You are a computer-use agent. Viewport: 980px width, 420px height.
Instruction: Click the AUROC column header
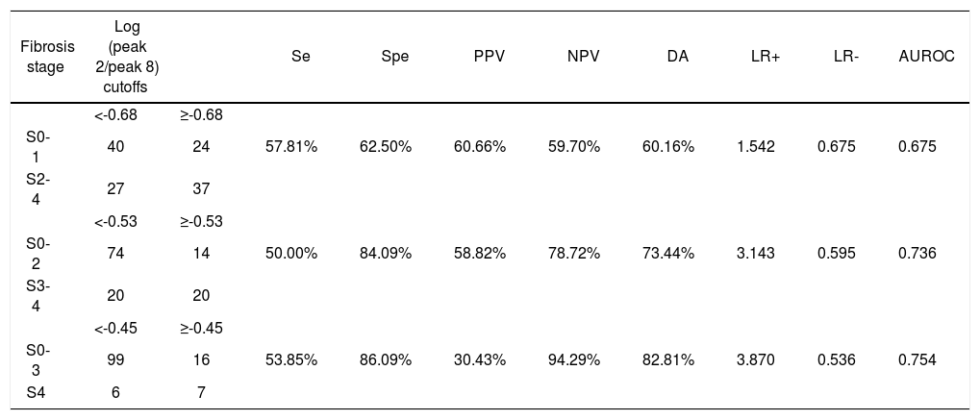point(926,57)
